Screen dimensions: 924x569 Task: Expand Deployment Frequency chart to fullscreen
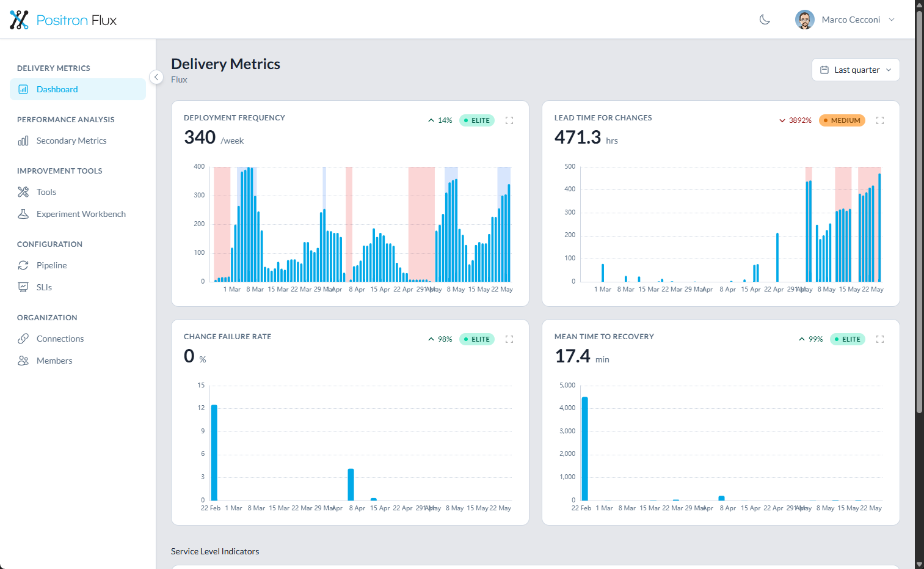pyautogui.click(x=509, y=120)
